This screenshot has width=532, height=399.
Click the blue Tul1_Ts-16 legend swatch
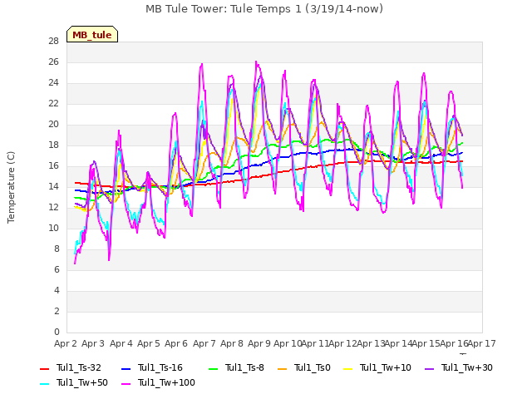[126, 368]
